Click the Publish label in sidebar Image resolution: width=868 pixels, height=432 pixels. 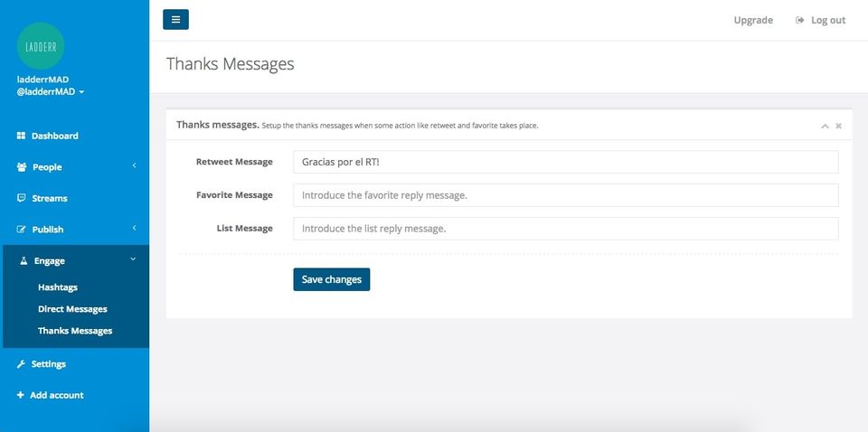pos(48,229)
